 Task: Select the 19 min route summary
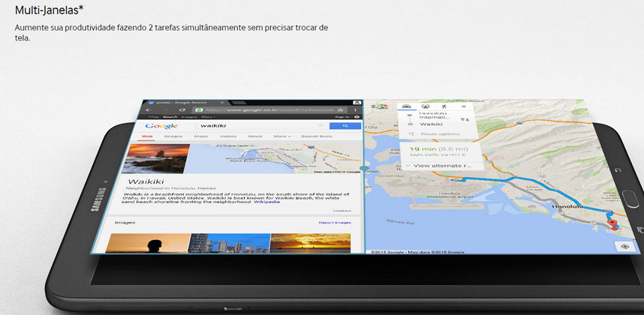tap(438, 152)
